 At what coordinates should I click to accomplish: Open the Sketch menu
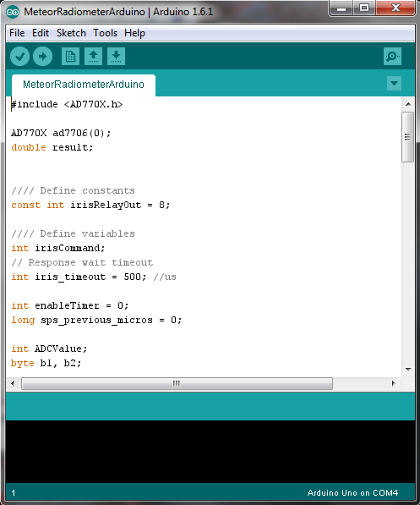(x=71, y=33)
